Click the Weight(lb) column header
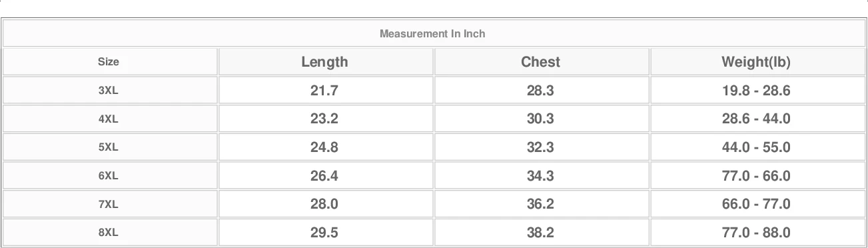This screenshot has width=868, height=248. [756, 62]
